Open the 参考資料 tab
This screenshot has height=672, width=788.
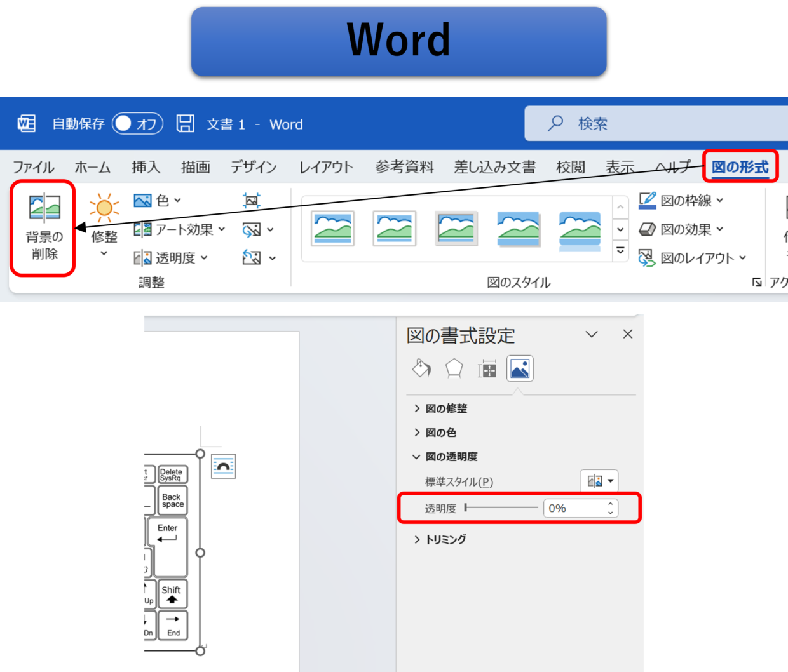pos(404,167)
